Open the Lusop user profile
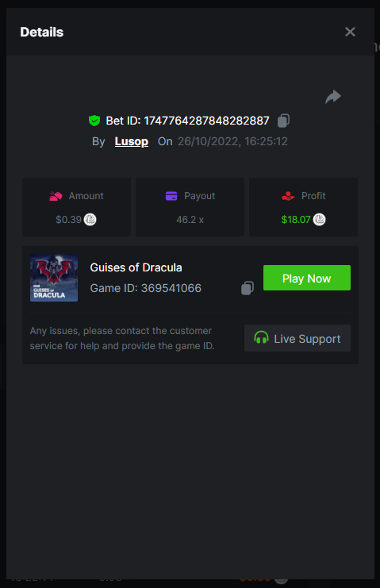This screenshot has height=588, width=380. (x=132, y=141)
